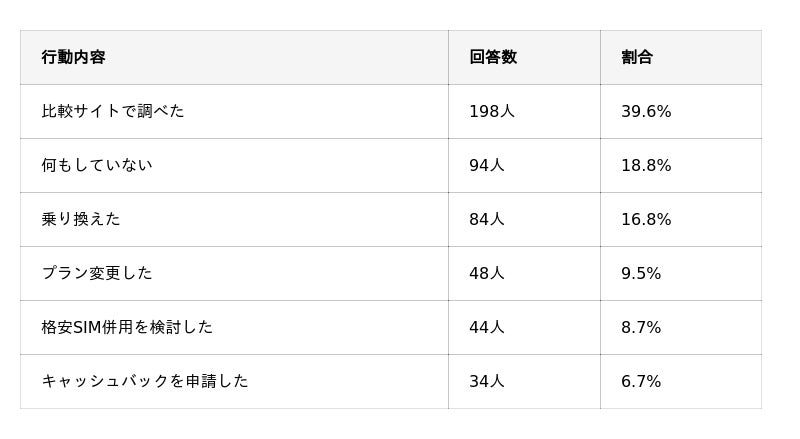Click the 行動内容 column header
800x439 pixels.
(73, 57)
